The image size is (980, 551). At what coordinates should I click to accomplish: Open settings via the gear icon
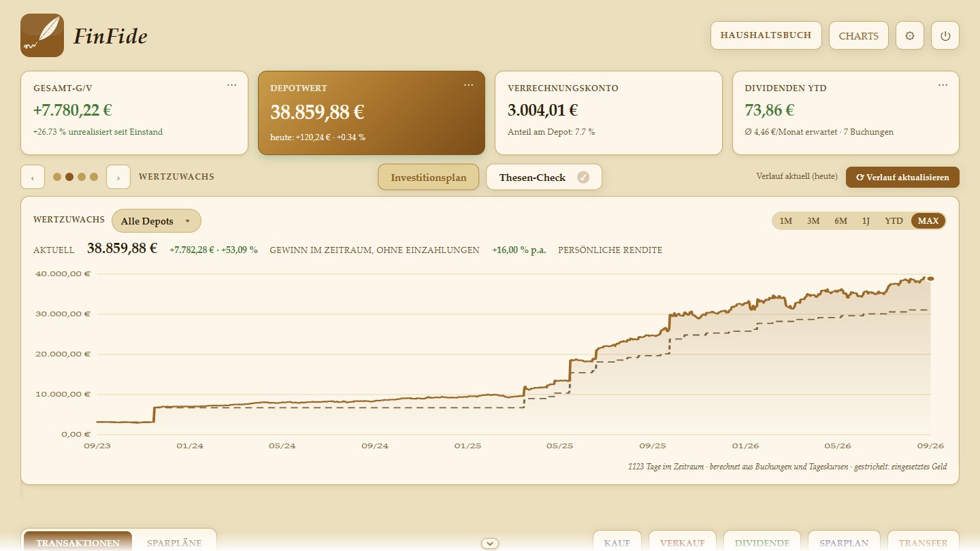[910, 36]
